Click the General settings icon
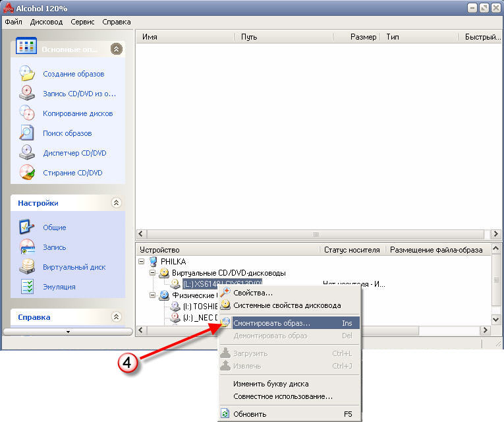The image size is (504, 422). (27, 227)
